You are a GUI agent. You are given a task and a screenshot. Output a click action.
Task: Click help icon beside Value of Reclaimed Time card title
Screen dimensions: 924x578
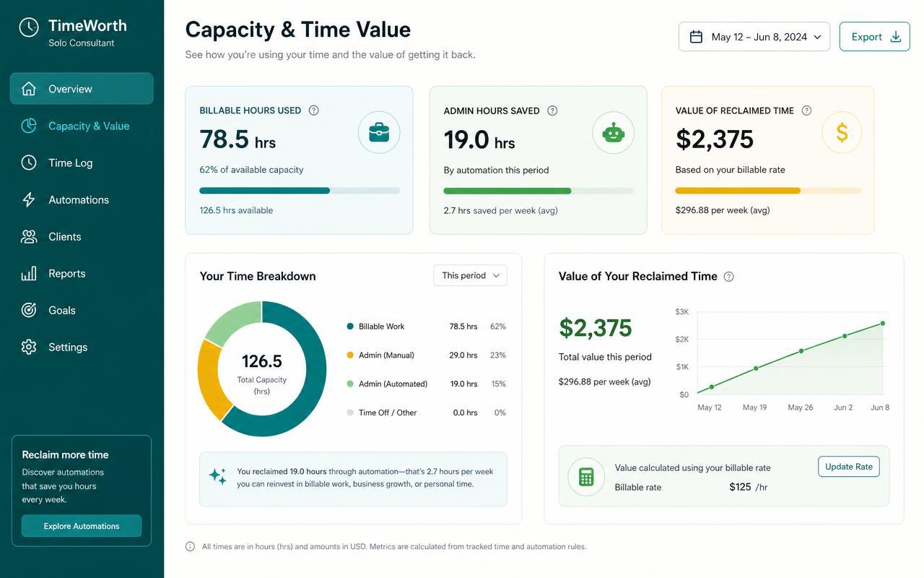pyautogui.click(x=806, y=111)
